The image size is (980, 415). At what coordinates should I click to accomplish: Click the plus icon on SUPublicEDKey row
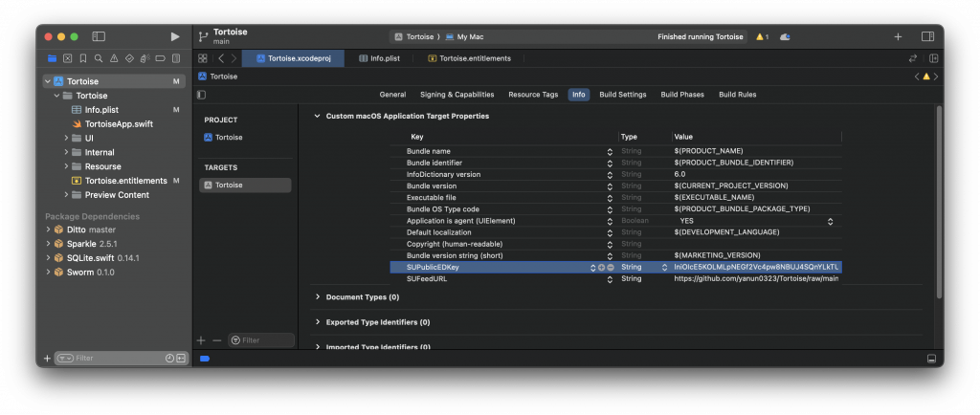[x=601, y=267]
